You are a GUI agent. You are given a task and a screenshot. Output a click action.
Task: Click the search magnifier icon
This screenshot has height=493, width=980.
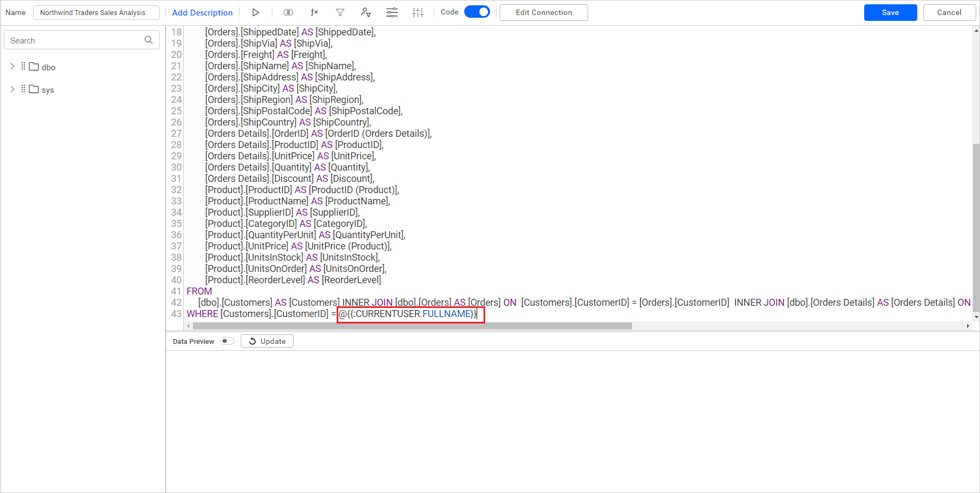149,40
